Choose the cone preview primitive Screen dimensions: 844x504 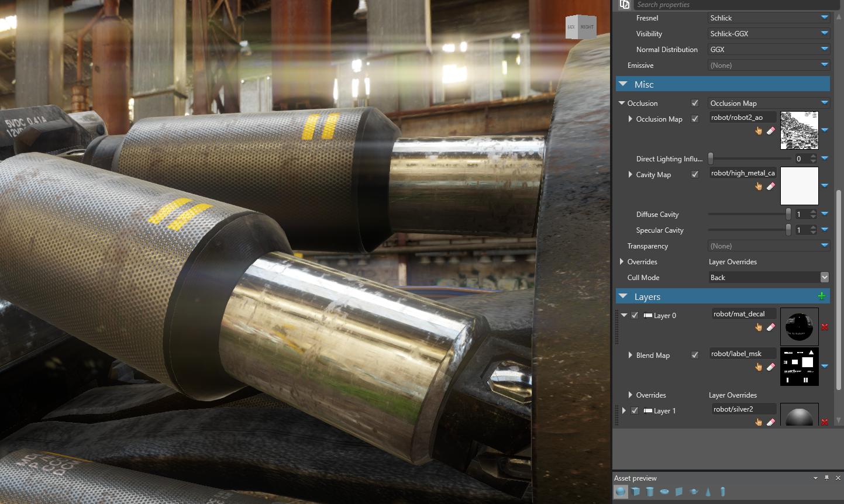tap(708, 492)
